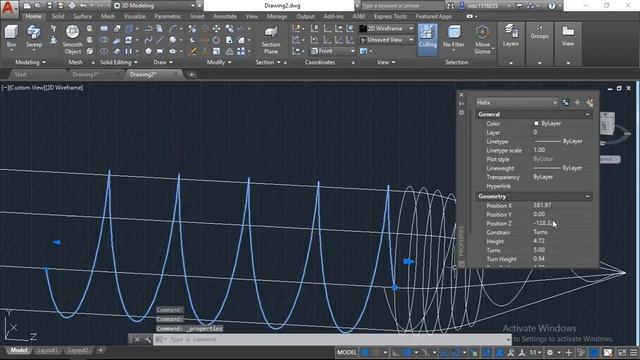The width and height of the screenshot is (640, 360).
Task: Click the command line close X icon
Action: click(x=138, y=340)
